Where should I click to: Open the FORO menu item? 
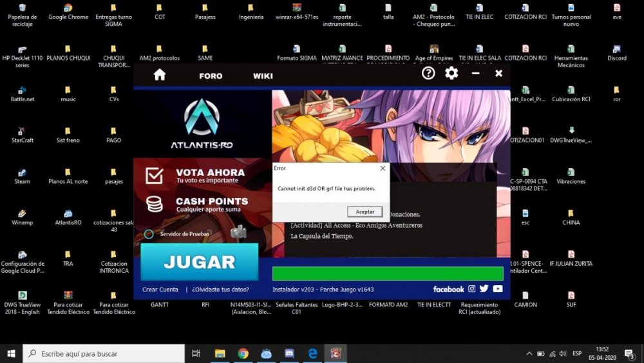point(211,76)
